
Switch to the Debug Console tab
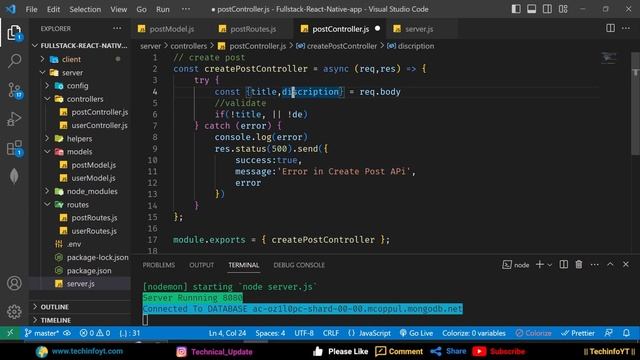tap(299, 265)
